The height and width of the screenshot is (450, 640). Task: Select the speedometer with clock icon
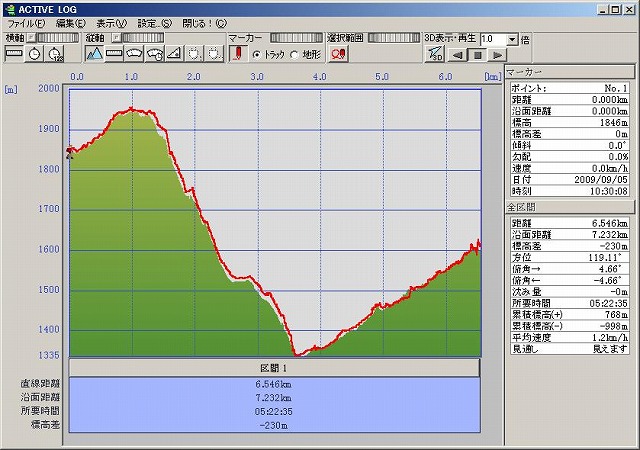[x=155, y=53]
